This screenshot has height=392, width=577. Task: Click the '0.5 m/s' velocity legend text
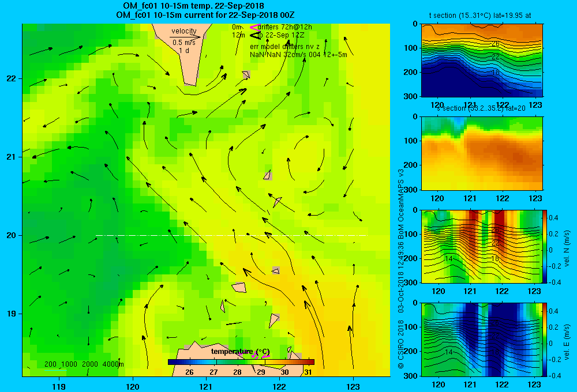(184, 43)
